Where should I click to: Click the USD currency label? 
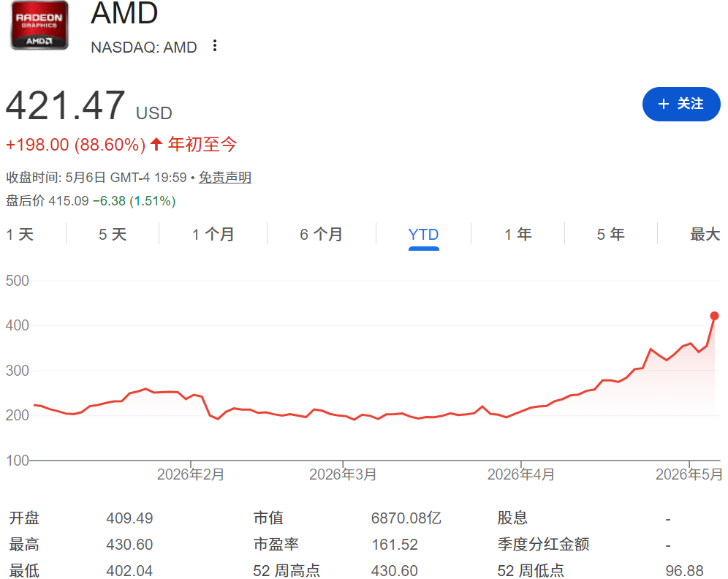(154, 113)
